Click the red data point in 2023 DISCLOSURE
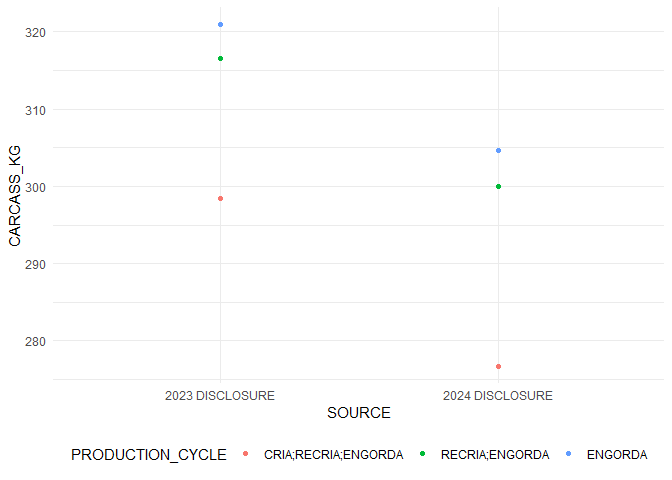The width and height of the screenshot is (672, 480). pyautogui.click(x=220, y=198)
